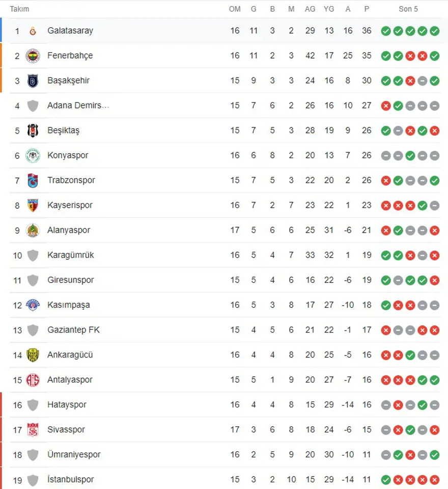The width and height of the screenshot is (448, 489).
Task: Click the Beşiktaş club crest icon
Action: tap(33, 130)
